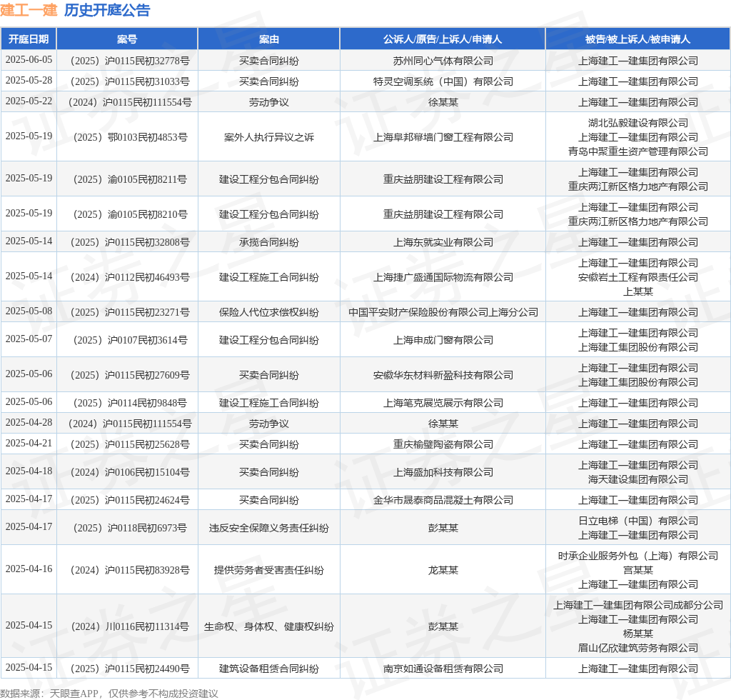Screen dimensions: 731x700
Task: Click the 生命权、身体权、健康权纠纷 cause cell
Action: tap(269, 626)
